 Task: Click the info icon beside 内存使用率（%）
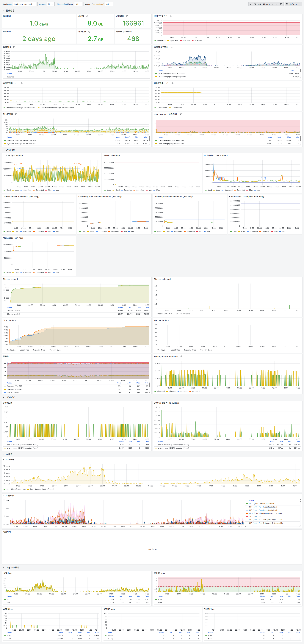point(21,83)
